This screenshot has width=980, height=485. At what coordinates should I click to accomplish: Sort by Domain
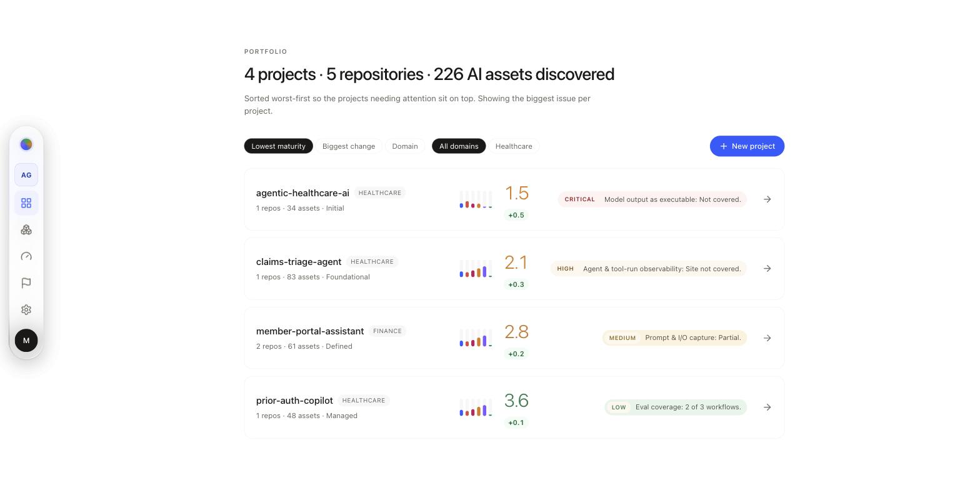(405, 146)
